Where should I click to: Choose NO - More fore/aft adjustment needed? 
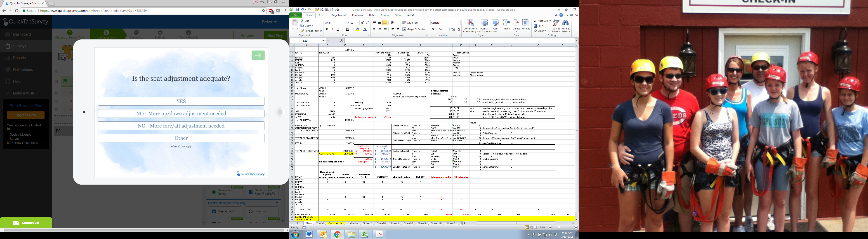coord(181,126)
